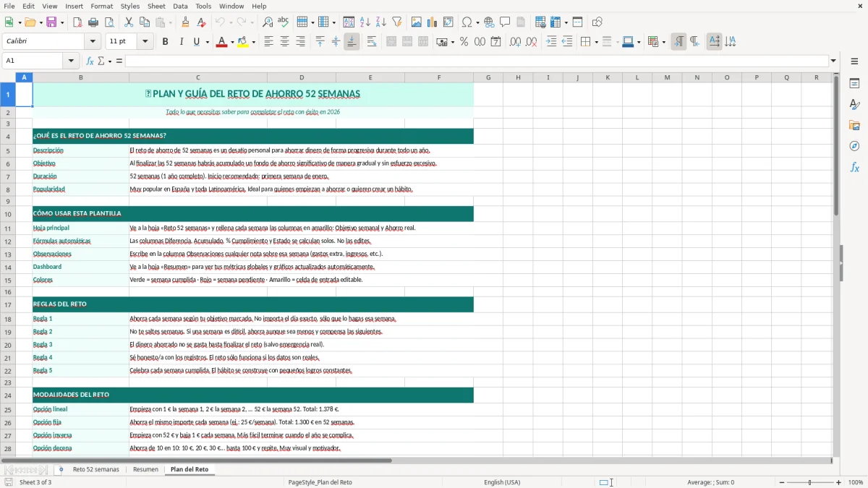Image resolution: width=868 pixels, height=488 pixels.
Task: Click the Sort Descending icon
Action: pyautogui.click(x=380, y=22)
